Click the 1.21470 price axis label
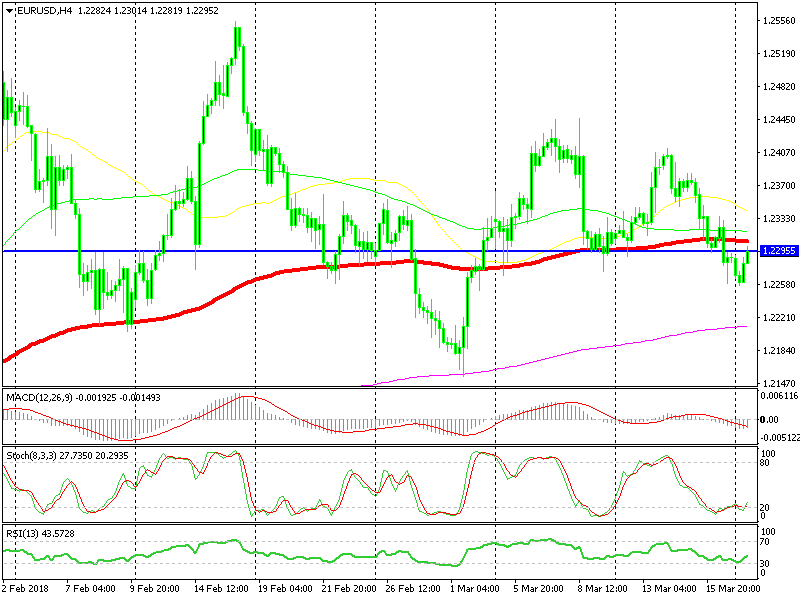The image size is (800, 600). point(779,383)
